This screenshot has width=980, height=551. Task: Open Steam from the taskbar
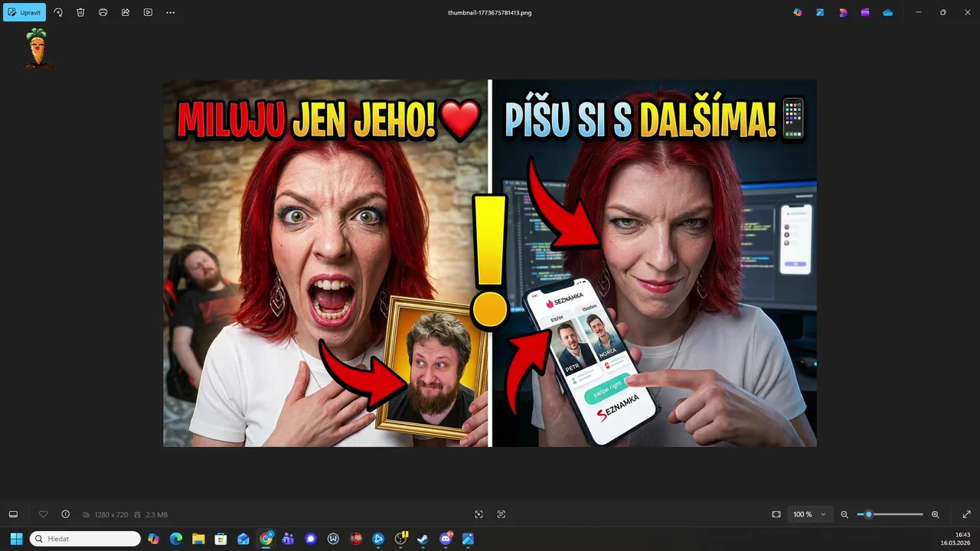(423, 539)
